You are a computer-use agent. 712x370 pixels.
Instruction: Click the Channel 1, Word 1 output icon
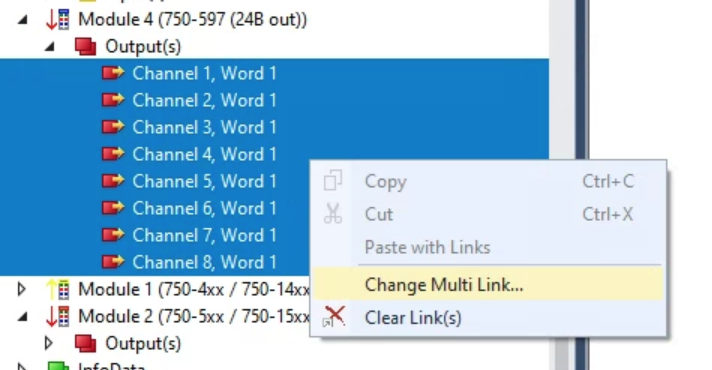(113, 73)
